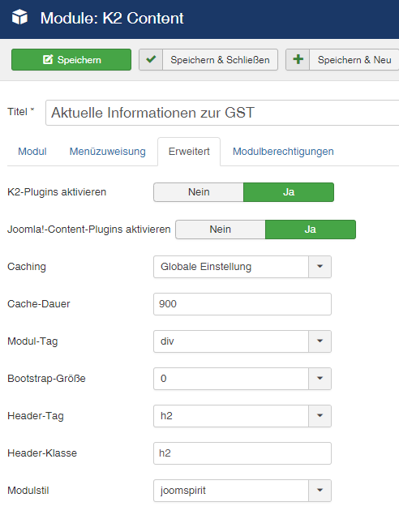The height and width of the screenshot is (532, 399).
Task: Expand the Modul-Tag dropdown arrow
Action: click(x=320, y=341)
